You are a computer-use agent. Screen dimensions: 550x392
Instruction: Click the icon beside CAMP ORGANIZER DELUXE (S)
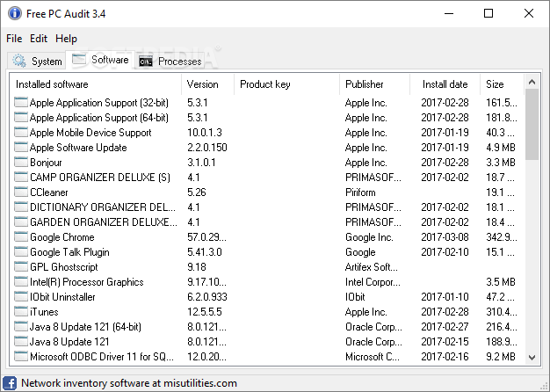(21, 177)
